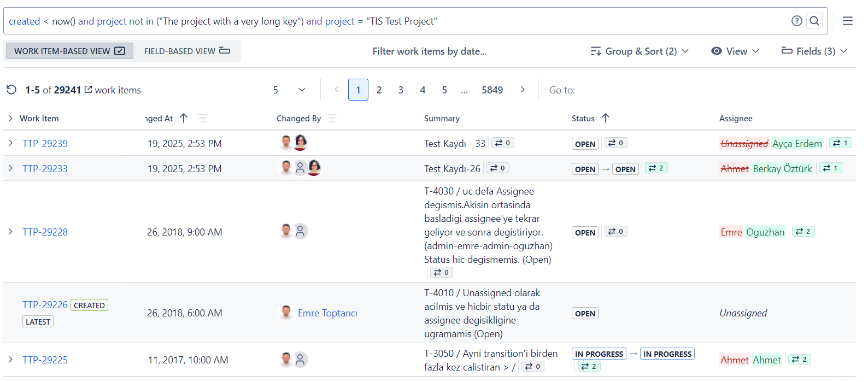Open the hamburger menu at top right
This screenshot has height=382, width=868.
(x=847, y=21)
